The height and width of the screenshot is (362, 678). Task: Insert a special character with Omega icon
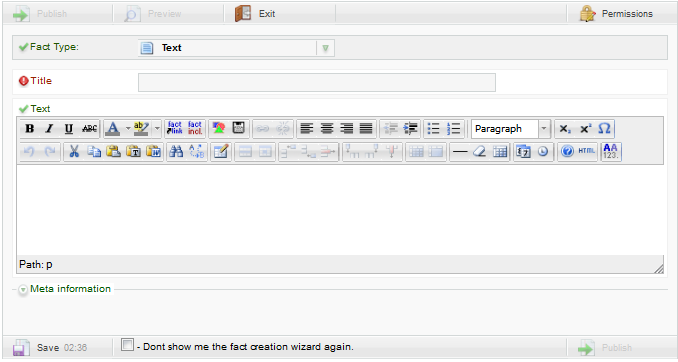(604, 128)
